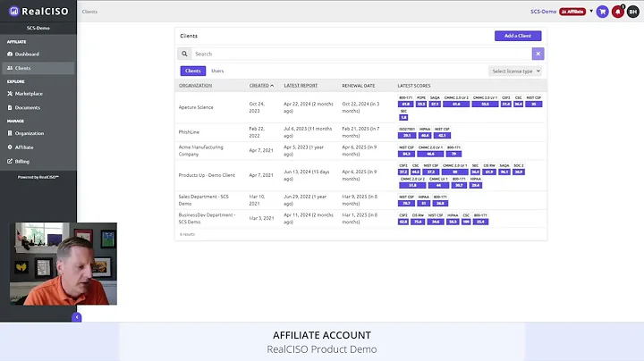The image size is (644, 361).
Task: Click the Clients breadcrumb at the top
Action: point(89,12)
